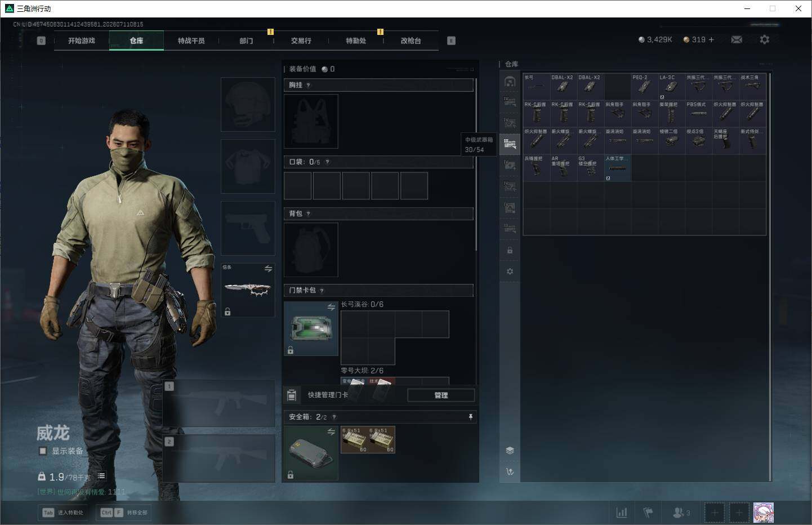The width and height of the screenshot is (812, 525).
Task: Select the empty pistol slot
Action: click(x=248, y=228)
